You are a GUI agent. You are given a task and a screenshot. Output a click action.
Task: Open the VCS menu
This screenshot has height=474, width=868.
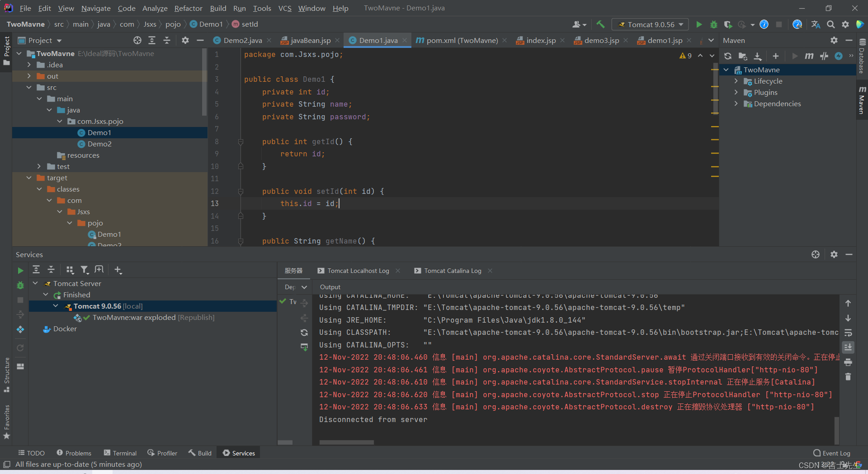(x=285, y=8)
